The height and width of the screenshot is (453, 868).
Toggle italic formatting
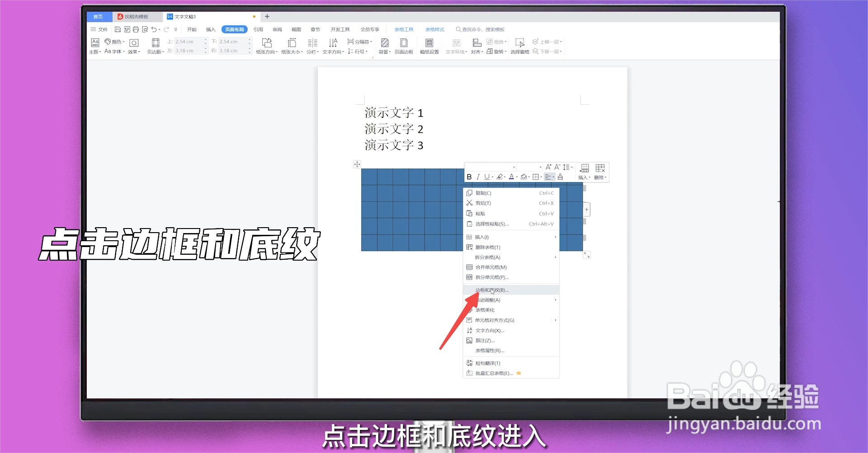tap(478, 177)
